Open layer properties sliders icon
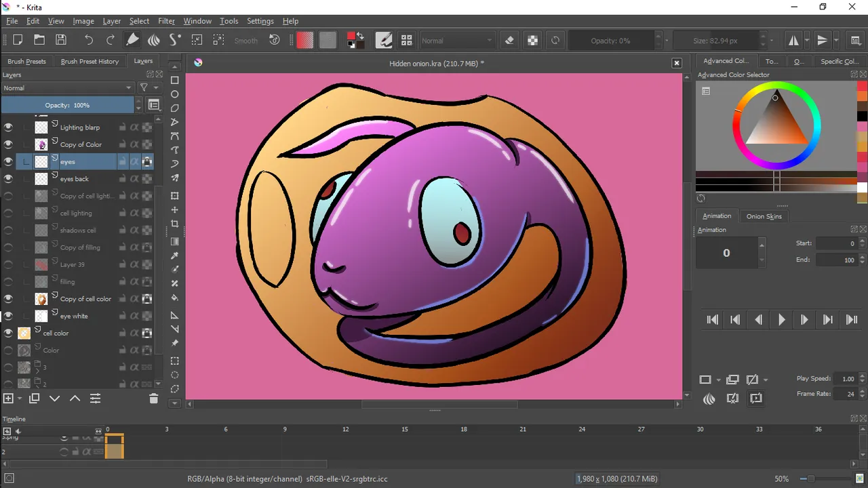The image size is (868, 488). [x=95, y=399]
